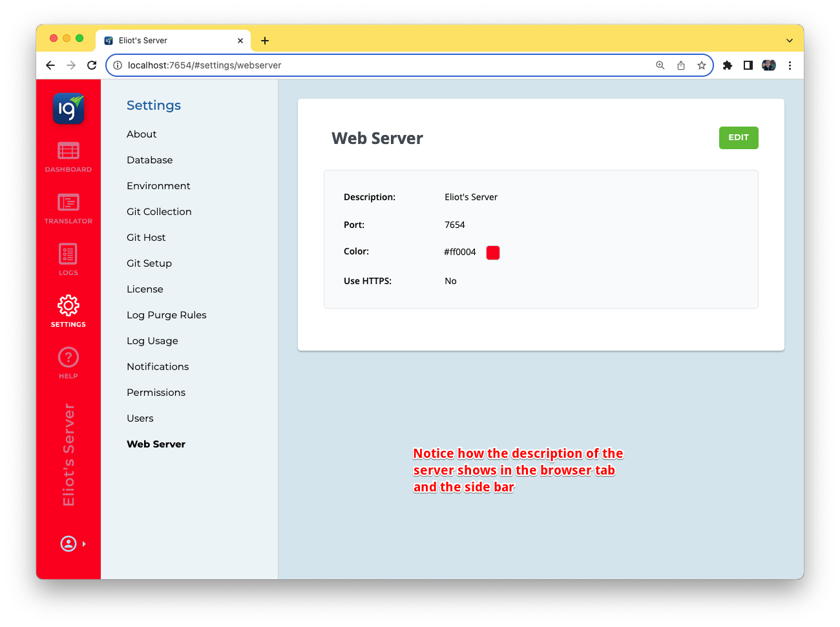The image size is (840, 627).
Task: Open the Help question mark icon
Action: click(x=68, y=357)
